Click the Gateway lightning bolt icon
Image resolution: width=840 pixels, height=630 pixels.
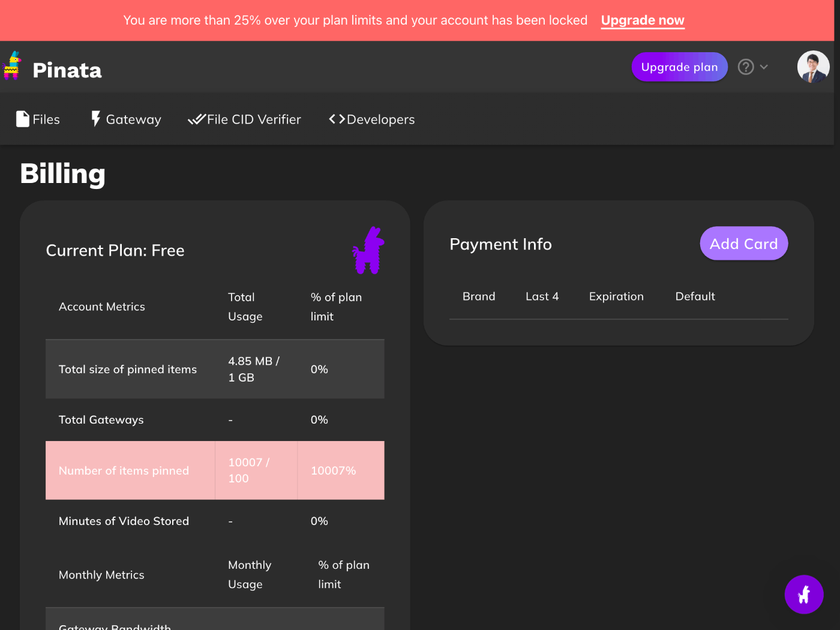[x=95, y=119]
